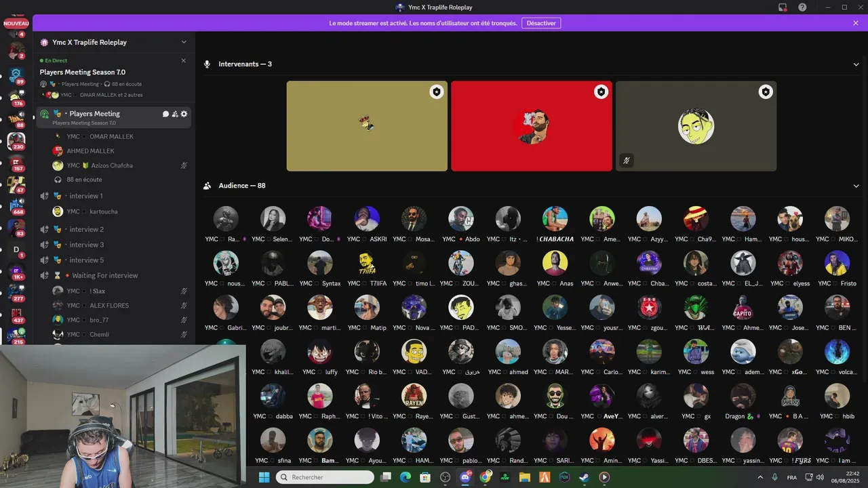Screen dimensions: 868x488
Task: Select the yellow speaker tile
Action: tap(367, 126)
